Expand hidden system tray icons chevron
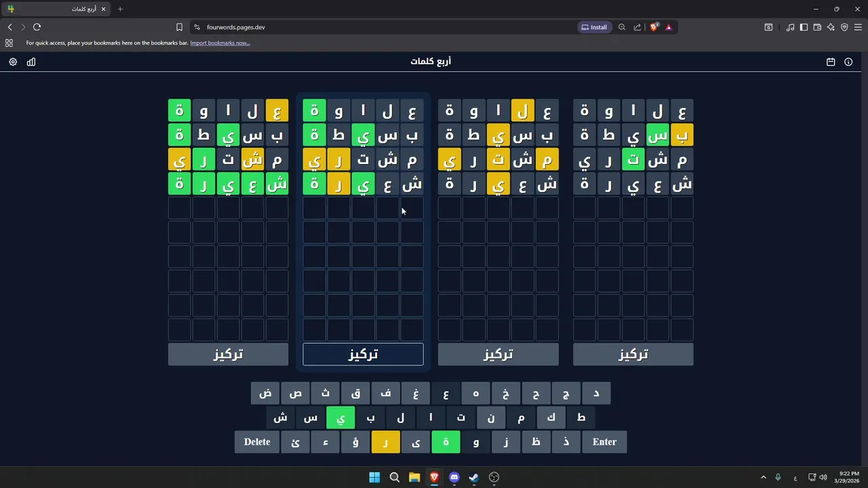The image size is (868, 488). (763, 477)
